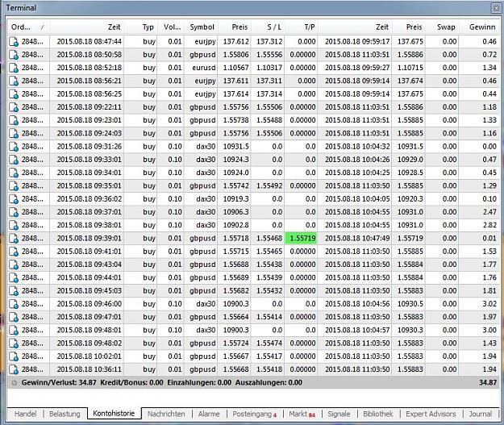The width and height of the screenshot is (504, 425).
Task: Click open price 10919.3
Action: [236, 199]
